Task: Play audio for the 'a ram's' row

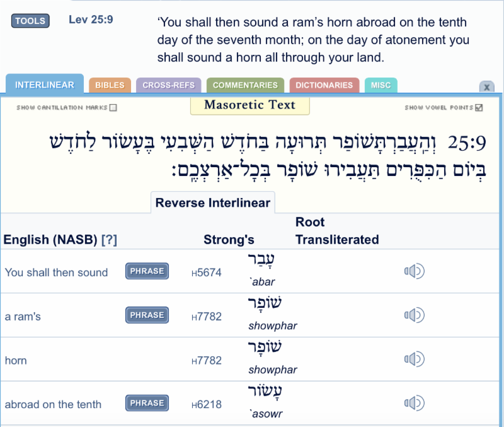Action: (x=414, y=315)
